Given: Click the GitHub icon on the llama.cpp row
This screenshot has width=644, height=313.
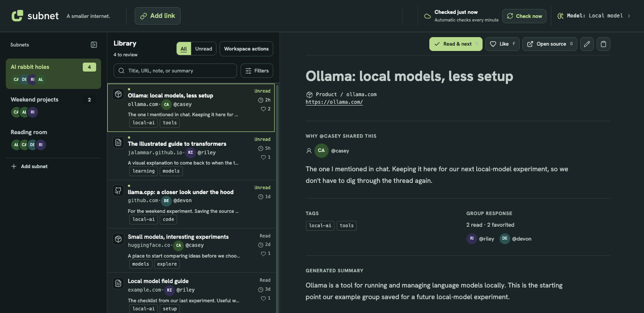Looking at the screenshot, I should pos(118,190).
